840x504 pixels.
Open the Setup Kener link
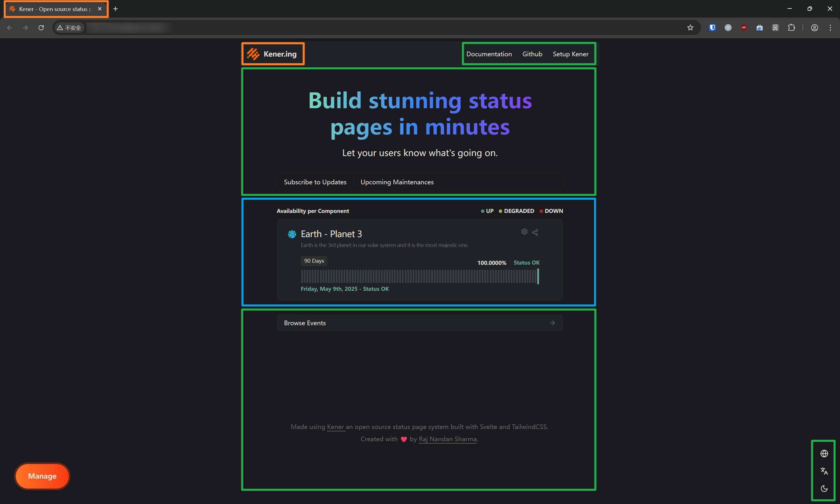[x=570, y=54]
